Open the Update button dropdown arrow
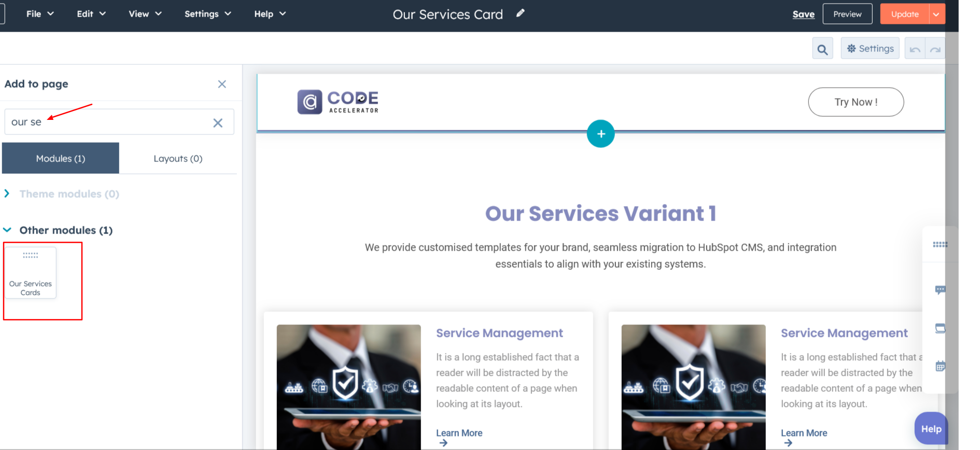Screen dimensions: 980x450 tap(936, 14)
